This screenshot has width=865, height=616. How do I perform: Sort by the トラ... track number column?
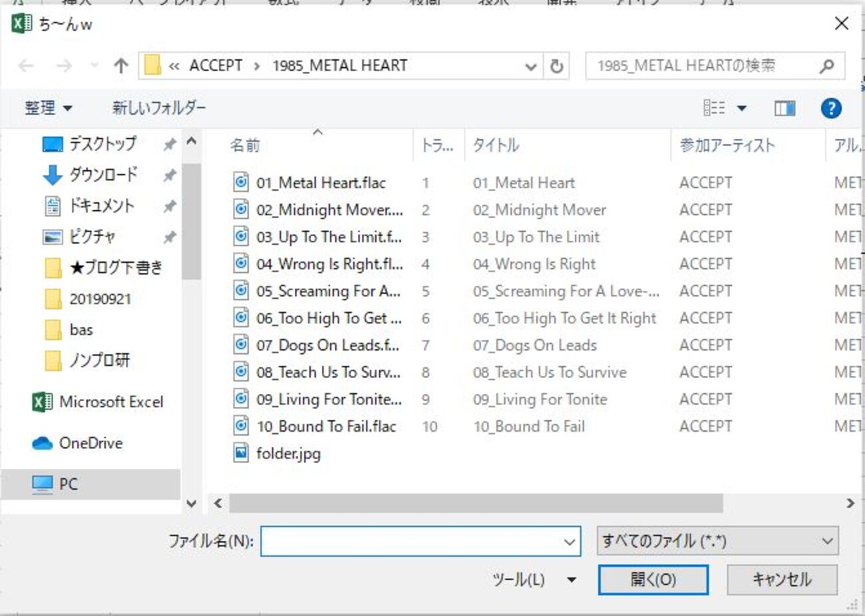tap(438, 145)
